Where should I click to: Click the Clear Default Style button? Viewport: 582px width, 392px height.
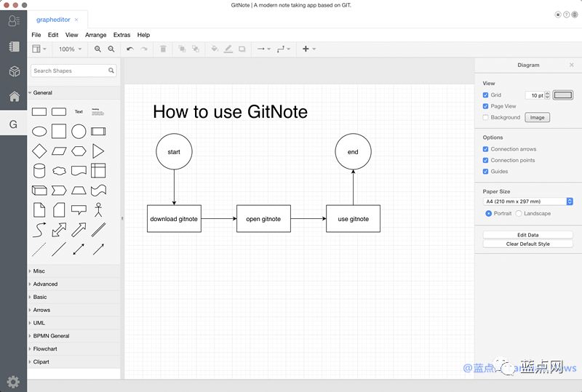point(528,244)
